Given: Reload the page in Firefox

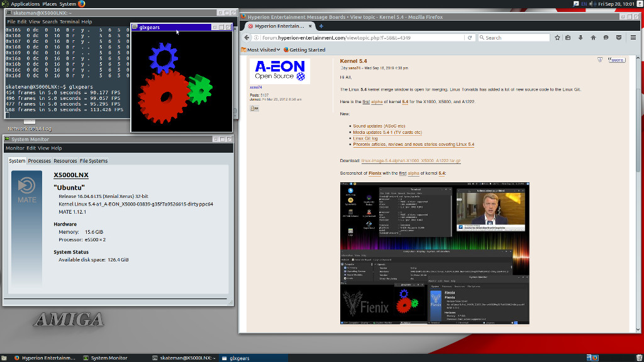Looking at the screenshot, I should [x=470, y=37].
